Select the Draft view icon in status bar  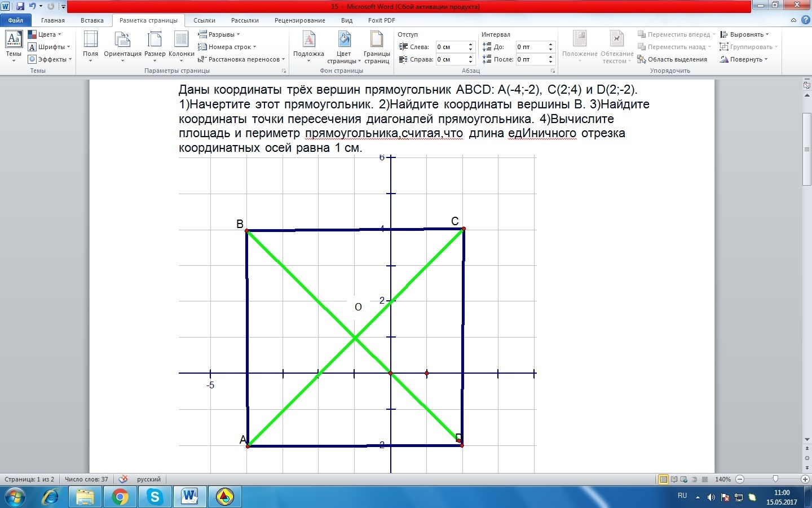pos(705,479)
